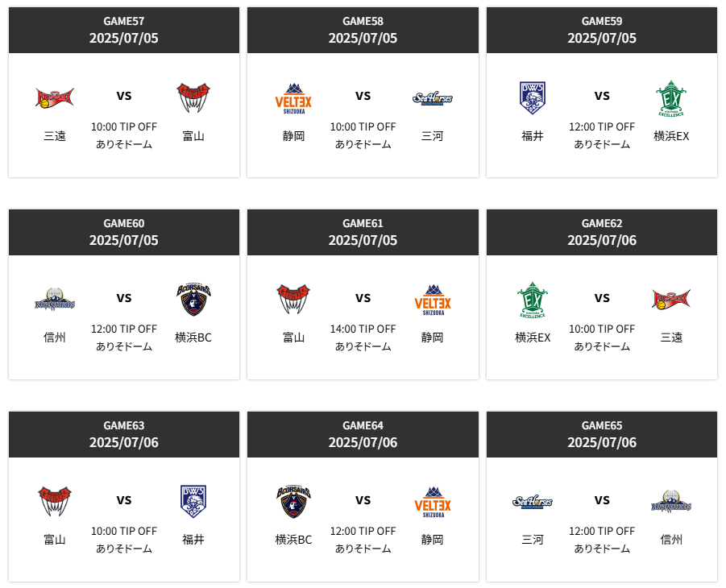Viewport: 726px width, 588px height.
Task: Click the 横浜EX logo in GAME59
Action: click(671, 98)
